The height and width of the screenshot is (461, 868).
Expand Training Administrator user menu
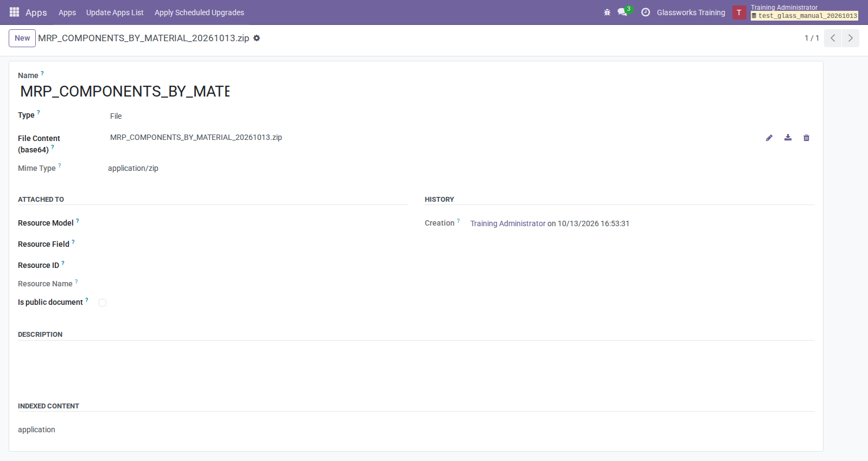(x=796, y=12)
